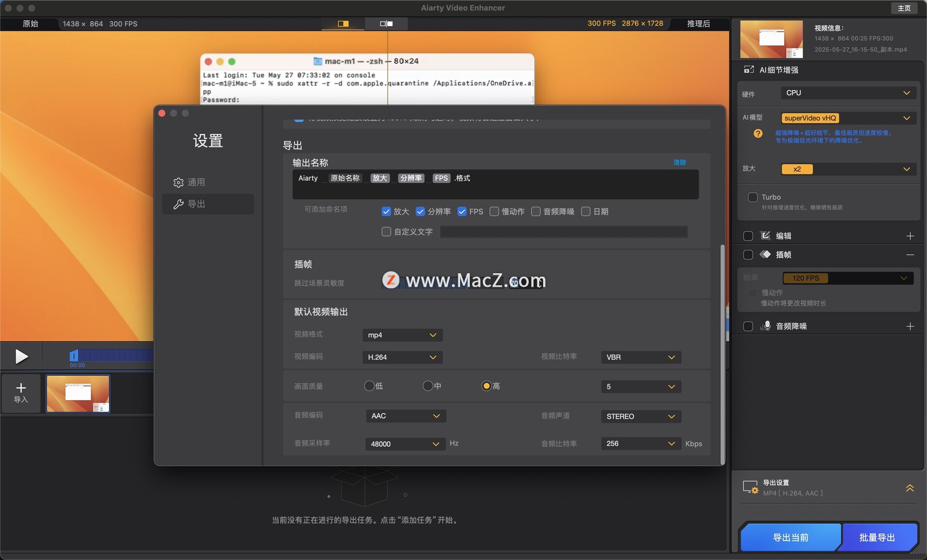
Task: Open the 256 audio bitrate dropdown
Action: (641, 444)
